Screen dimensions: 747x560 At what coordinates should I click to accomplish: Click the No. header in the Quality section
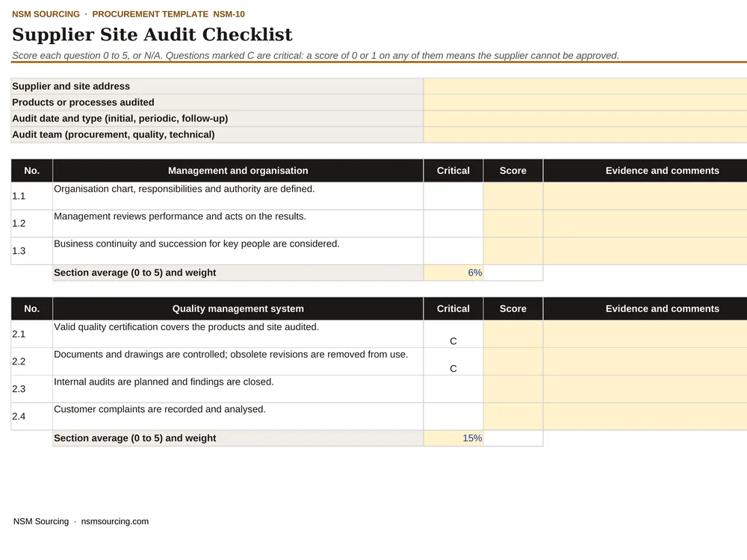pyautogui.click(x=32, y=308)
